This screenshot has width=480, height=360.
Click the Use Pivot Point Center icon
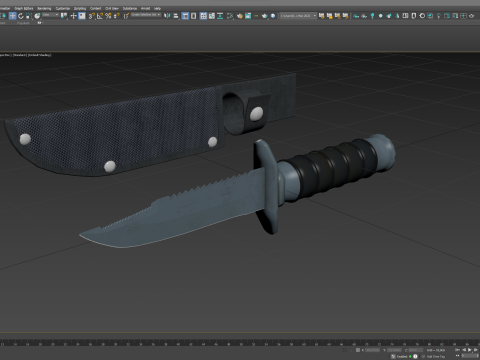point(64,16)
